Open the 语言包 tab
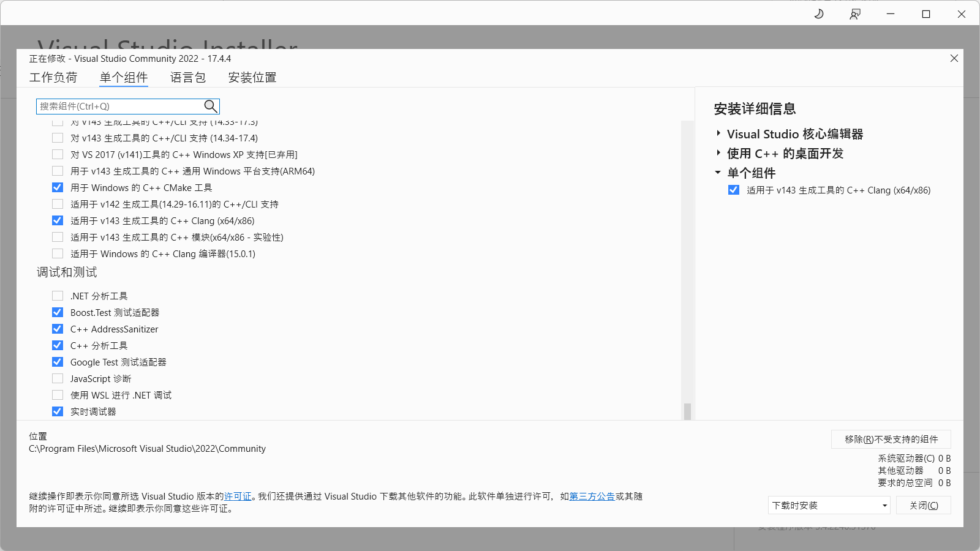This screenshot has width=980, height=551. pyautogui.click(x=188, y=77)
